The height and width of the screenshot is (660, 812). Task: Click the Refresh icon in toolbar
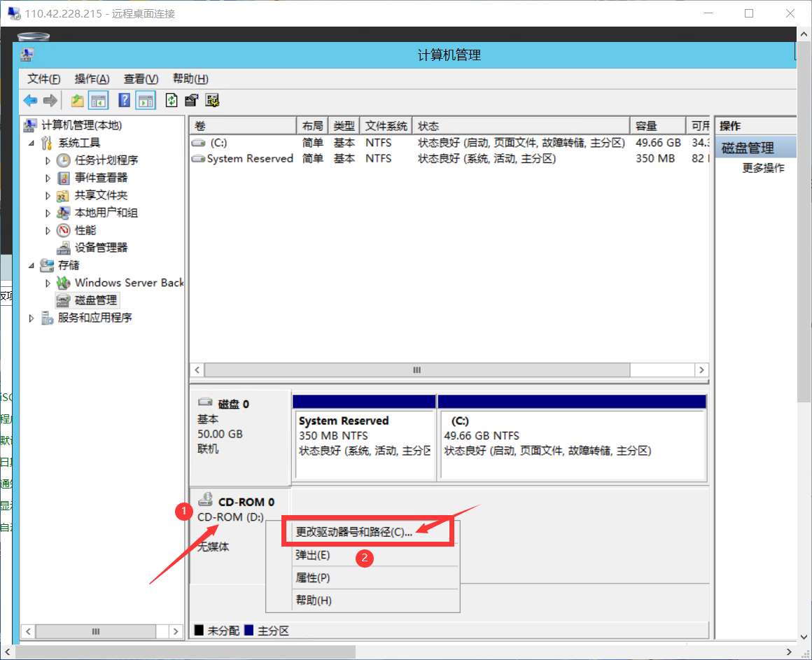(x=171, y=101)
